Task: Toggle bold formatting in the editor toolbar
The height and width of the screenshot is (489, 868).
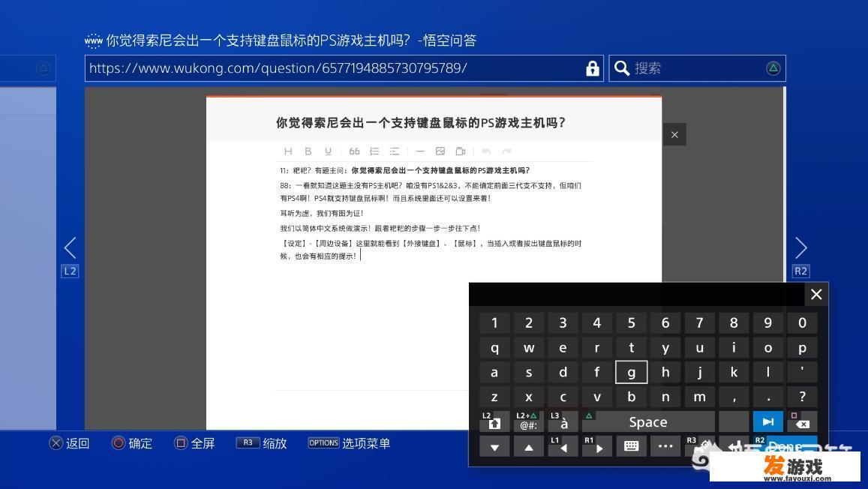Action: pyautogui.click(x=308, y=151)
